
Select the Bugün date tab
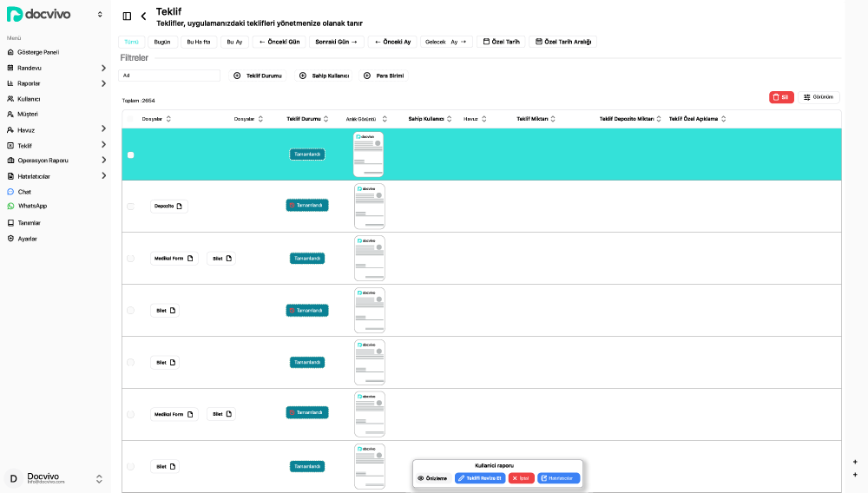(162, 42)
